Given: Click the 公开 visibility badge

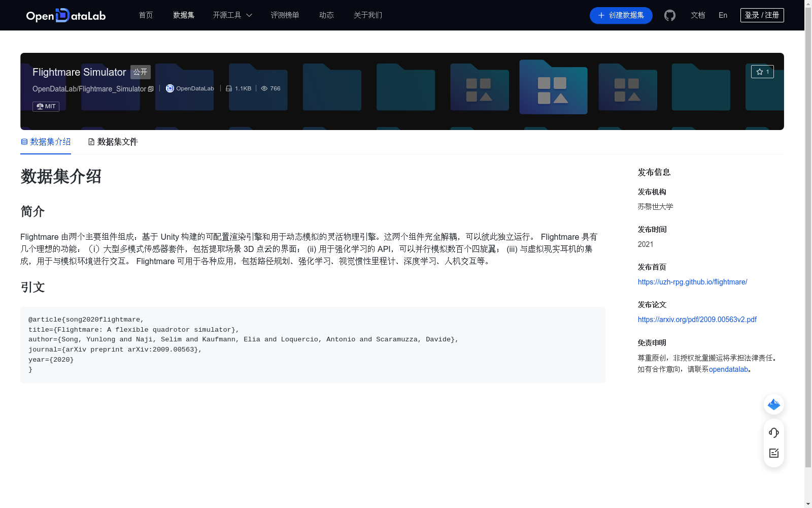Looking at the screenshot, I should [x=141, y=72].
